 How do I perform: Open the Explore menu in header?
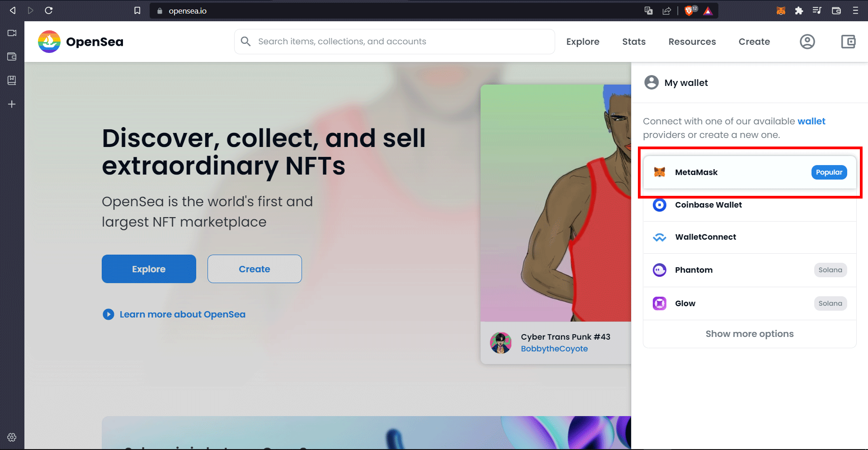(583, 42)
